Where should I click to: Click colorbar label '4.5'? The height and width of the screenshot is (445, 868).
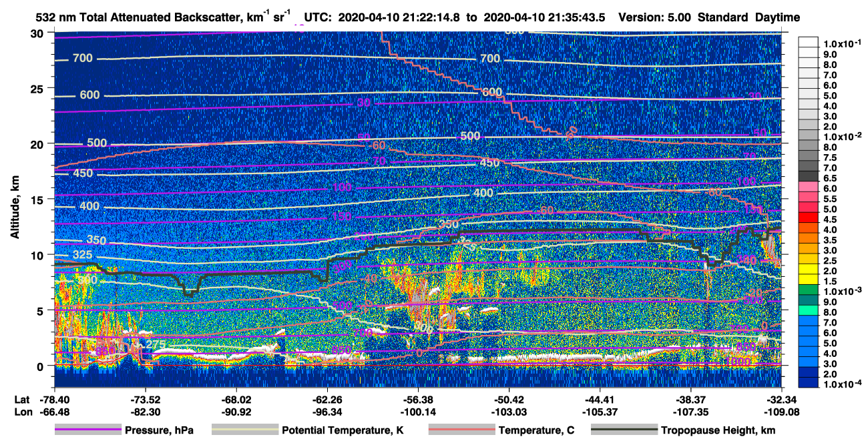pyautogui.click(x=830, y=219)
